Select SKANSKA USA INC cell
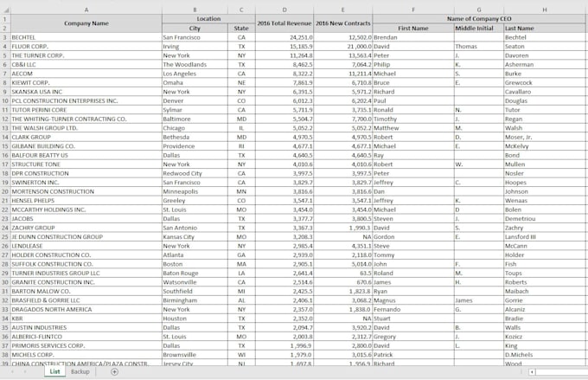This screenshot has height=380, width=588. point(86,92)
